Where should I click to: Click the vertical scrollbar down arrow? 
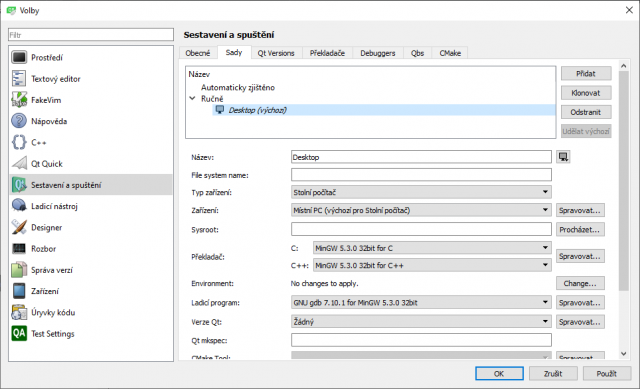pyautogui.click(x=623, y=354)
